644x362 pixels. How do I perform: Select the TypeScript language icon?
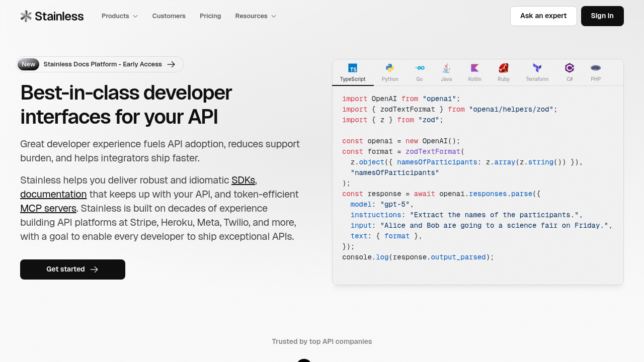(x=353, y=68)
